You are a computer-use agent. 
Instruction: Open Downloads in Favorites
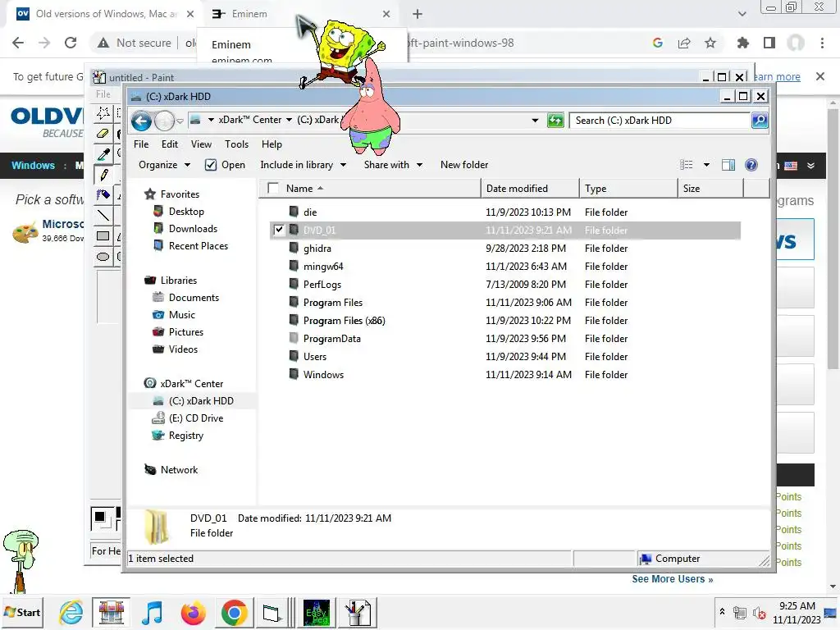tap(193, 229)
